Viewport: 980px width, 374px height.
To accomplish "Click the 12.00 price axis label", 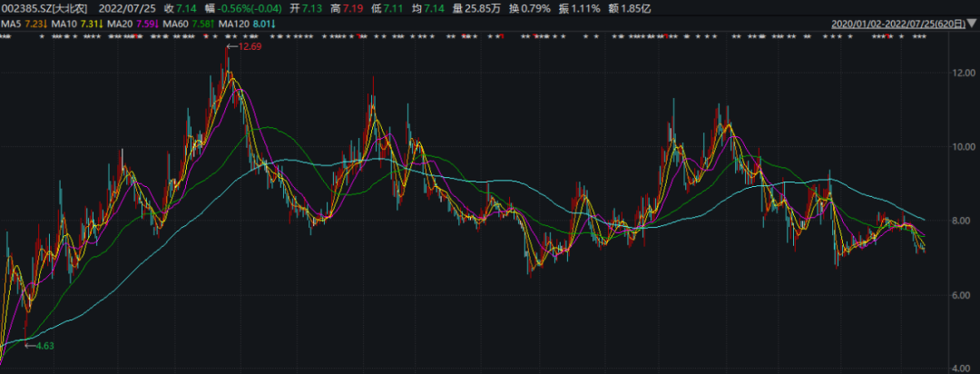I will coord(962,73).
